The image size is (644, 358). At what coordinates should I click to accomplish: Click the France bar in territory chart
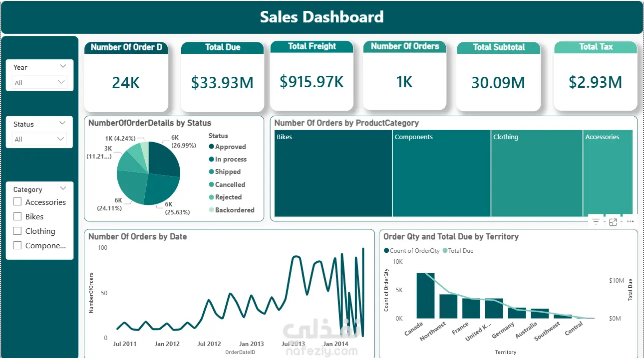pos(471,308)
